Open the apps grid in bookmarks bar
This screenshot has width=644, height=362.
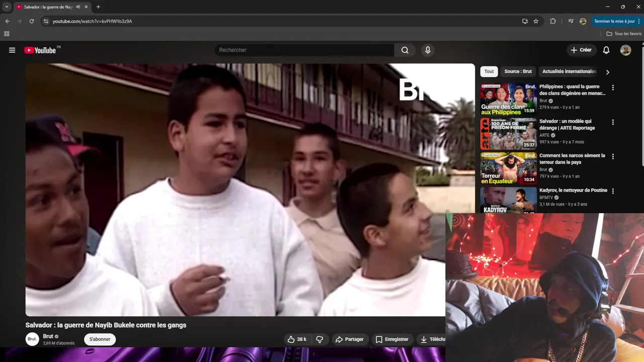point(7,34)
